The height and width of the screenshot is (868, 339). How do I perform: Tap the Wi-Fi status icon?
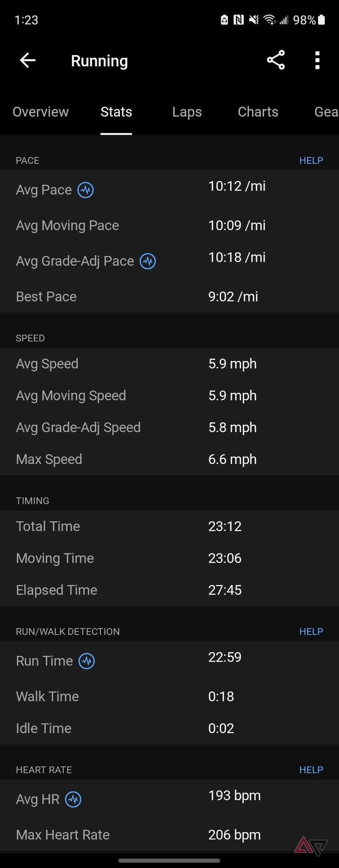pyautogui.click(x=269, y=20)
